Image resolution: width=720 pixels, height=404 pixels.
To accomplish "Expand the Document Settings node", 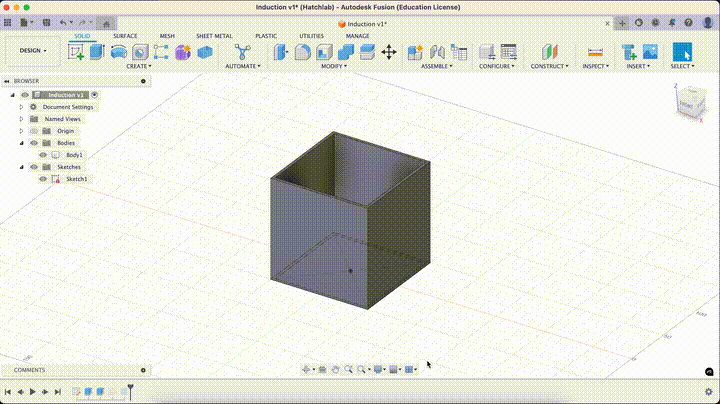I will 21,107.
